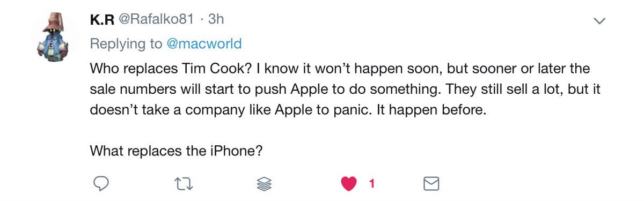Unlike the tweet via the red heart

tap(349, 184)
